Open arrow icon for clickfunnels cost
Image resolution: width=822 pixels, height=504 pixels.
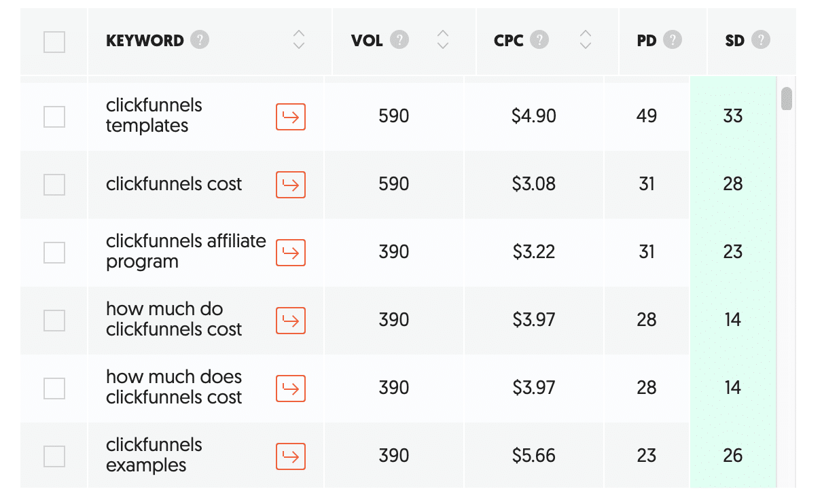pyautogui.click(x=291, y=185)
